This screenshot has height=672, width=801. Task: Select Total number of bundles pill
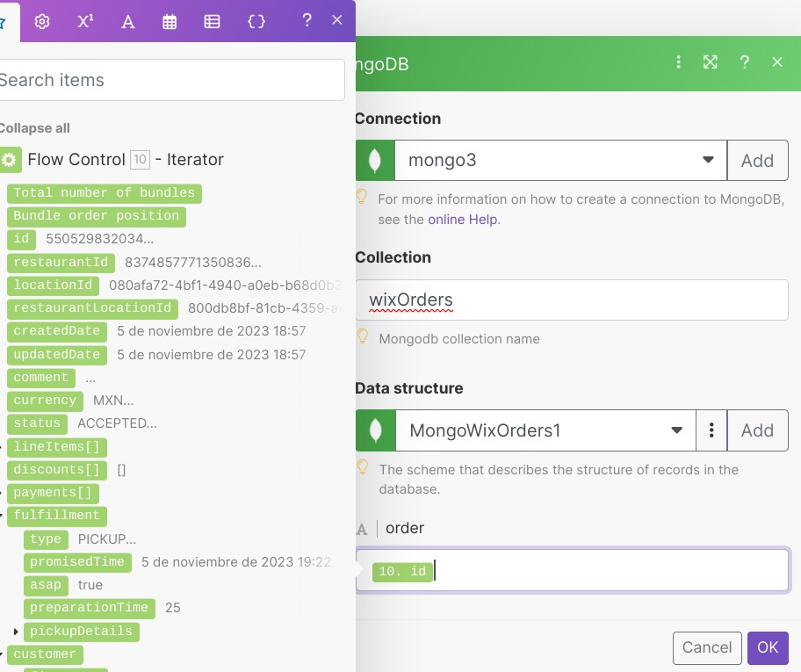point(105,193)
